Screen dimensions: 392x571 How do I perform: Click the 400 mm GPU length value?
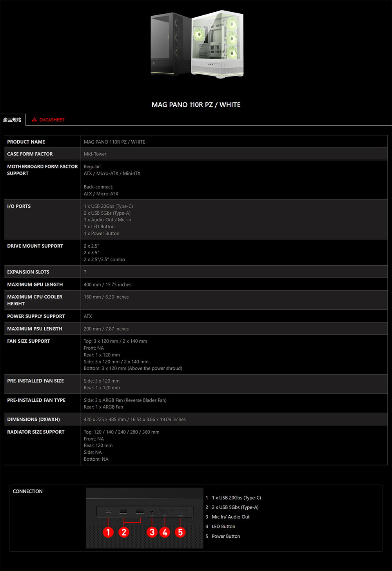point(107,285)
